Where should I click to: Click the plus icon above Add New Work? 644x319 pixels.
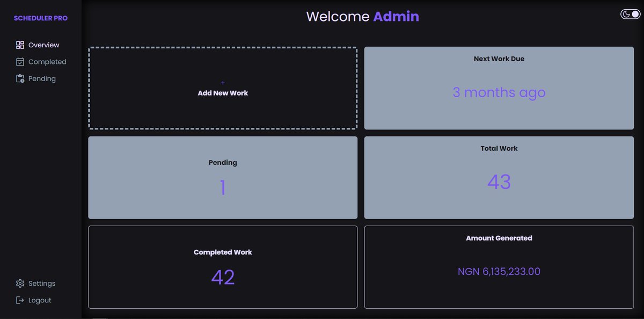(x=223, y=83)
